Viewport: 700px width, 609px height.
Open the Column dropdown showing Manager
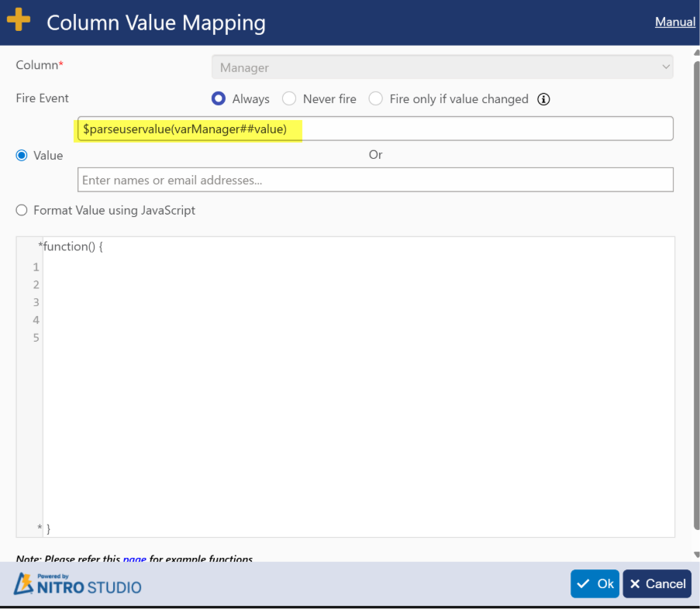[442, 67]
